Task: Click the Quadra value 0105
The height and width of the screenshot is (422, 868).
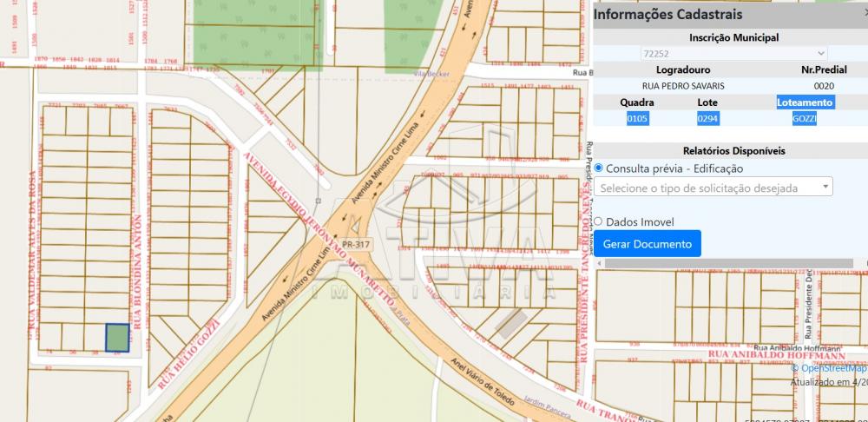Action: (637, 118)
